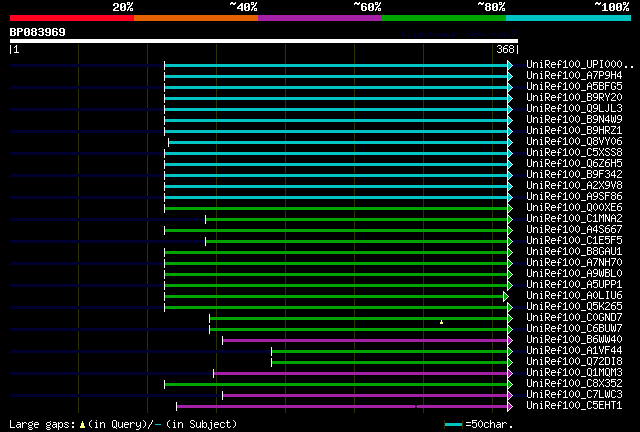The height and width of the screenshot is (432, 640).
Task: Select the UniRef100_Q72DI8 label
Action: (x=574, y=362)
